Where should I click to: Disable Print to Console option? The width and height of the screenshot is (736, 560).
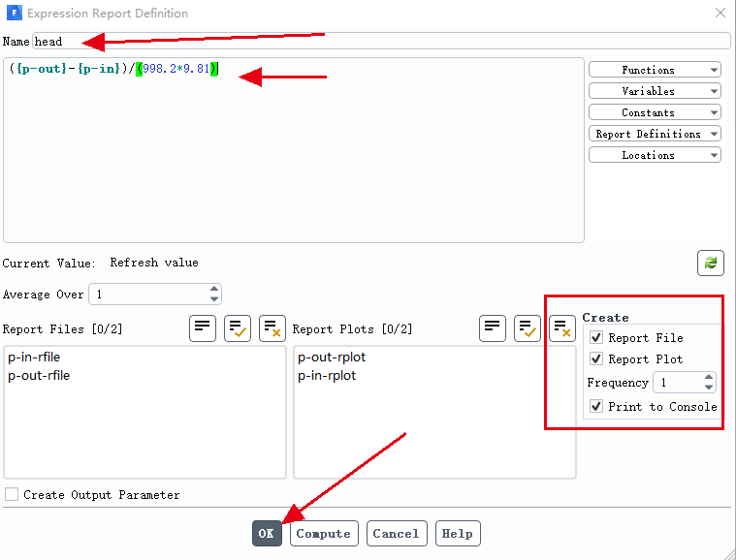[x=596, y=407]
